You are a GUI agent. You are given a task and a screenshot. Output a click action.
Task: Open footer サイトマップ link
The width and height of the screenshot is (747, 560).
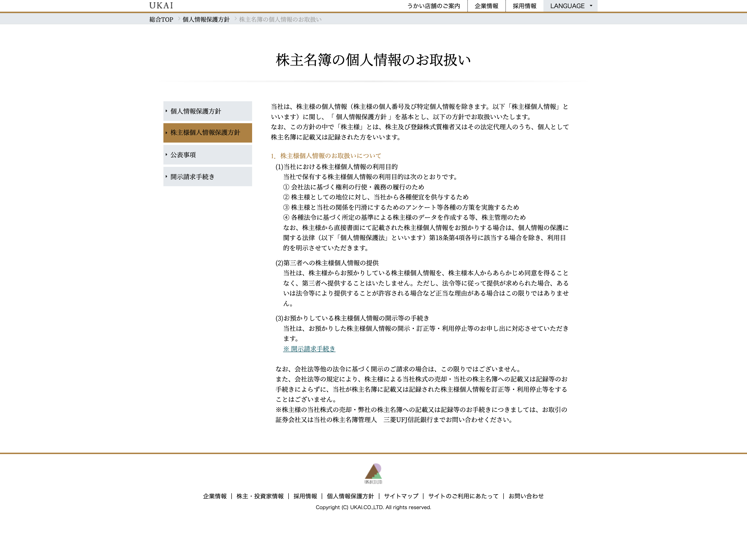point(401,496)
